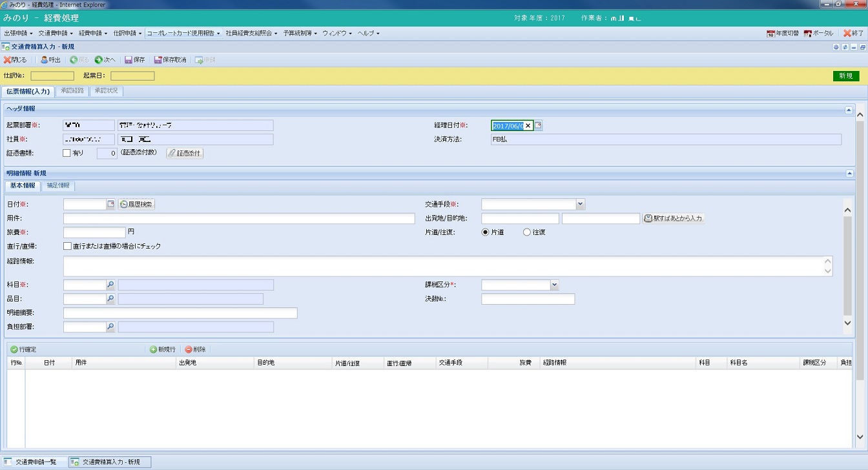Click the 用件 input field
Screen dimensions: 868x470
[239, 218]
